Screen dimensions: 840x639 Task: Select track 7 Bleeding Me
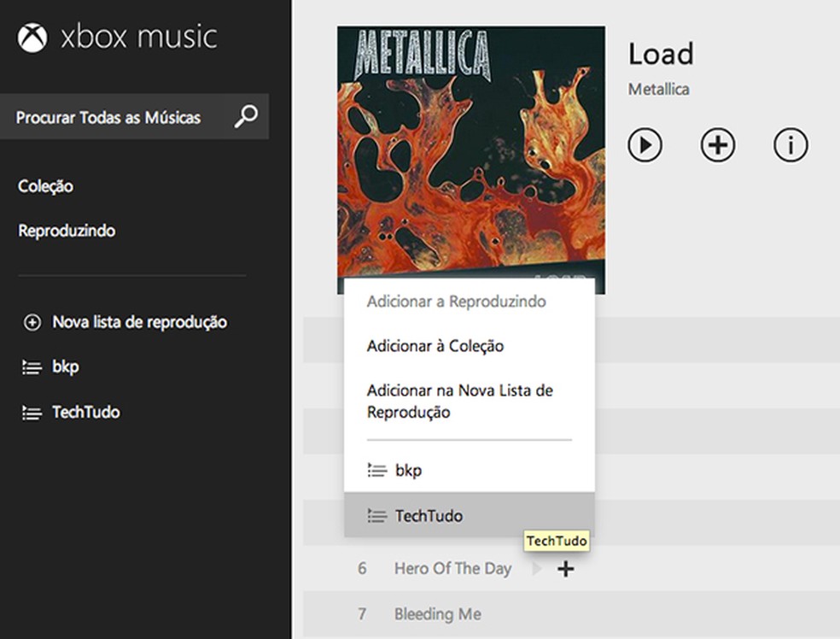pos(436,614)
